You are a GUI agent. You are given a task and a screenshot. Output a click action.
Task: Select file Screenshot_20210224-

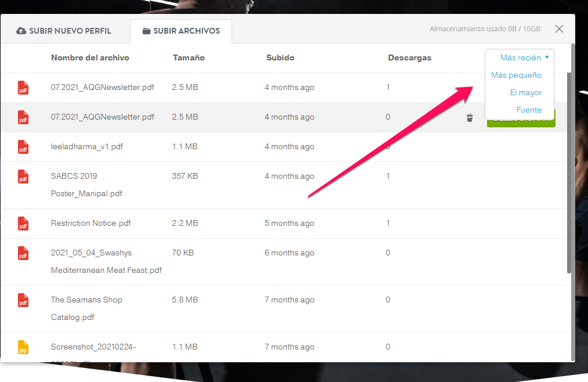point(93,347)
